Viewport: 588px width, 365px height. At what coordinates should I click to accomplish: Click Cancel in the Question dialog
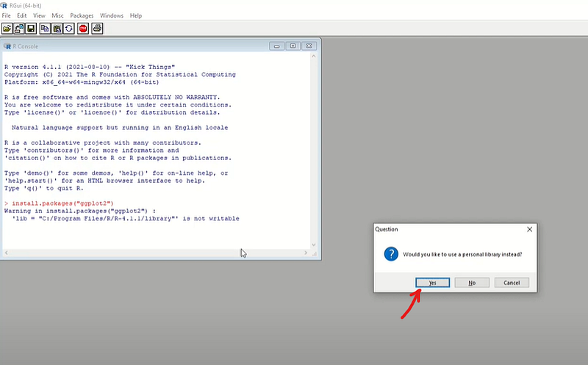[x=512, y=283]
